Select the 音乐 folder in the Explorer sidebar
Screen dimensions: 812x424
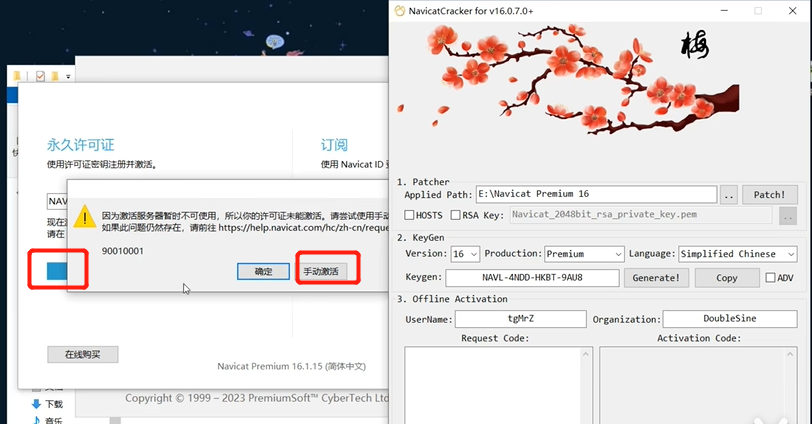click(x=48, y=420)
